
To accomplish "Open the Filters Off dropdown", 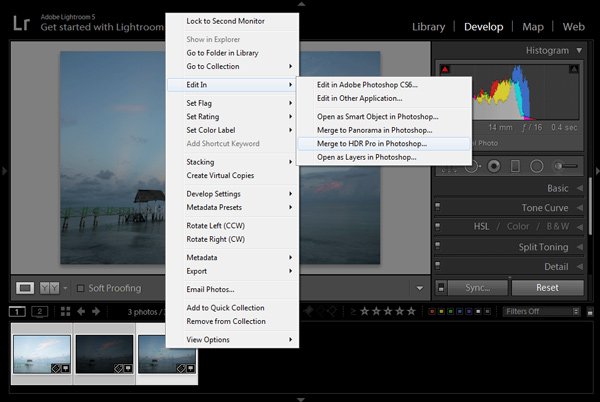I will [x=540, y=312].
